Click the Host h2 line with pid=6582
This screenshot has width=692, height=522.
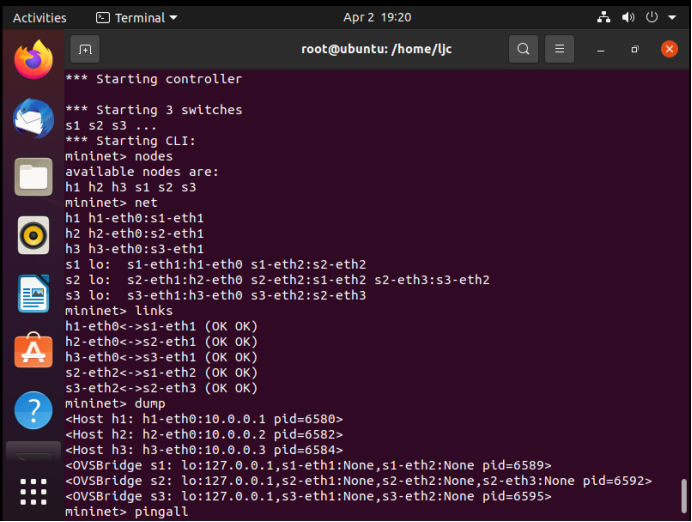pos(204,434)
